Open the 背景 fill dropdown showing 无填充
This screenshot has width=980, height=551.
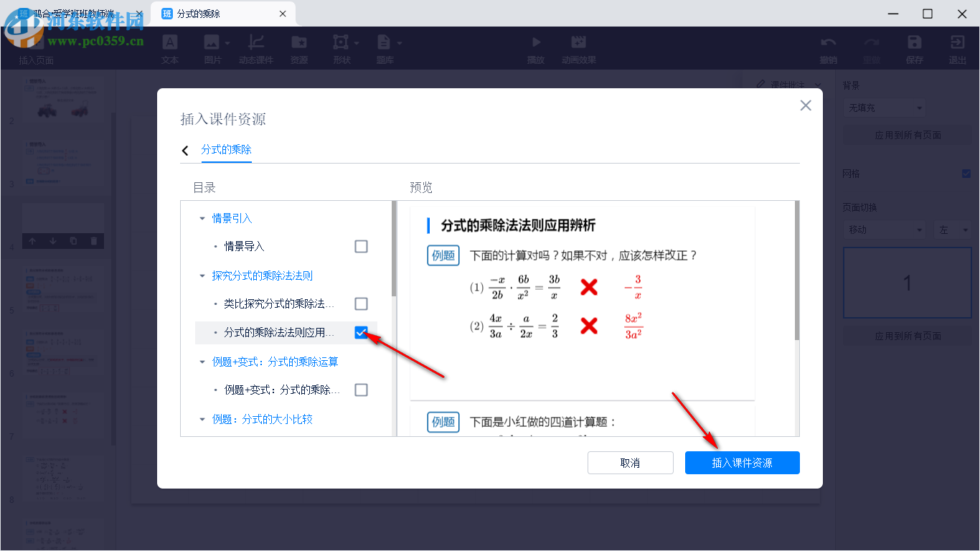pos(883,107)
